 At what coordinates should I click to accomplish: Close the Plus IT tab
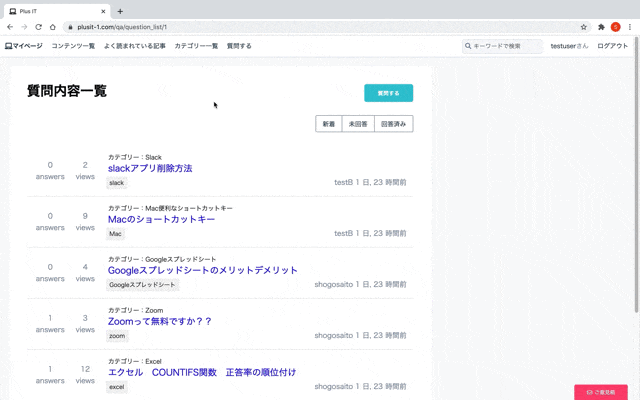click(x=103, y=11)
